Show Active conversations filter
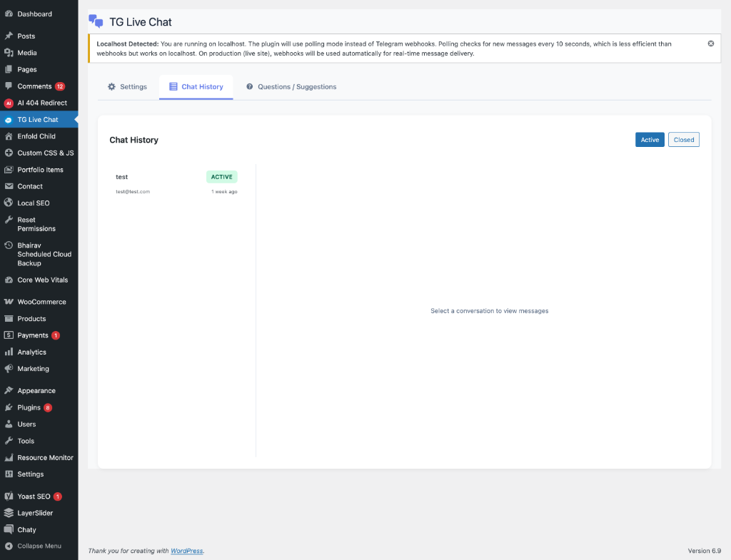Viewport: 731px width, 560px height. [650, 140]
